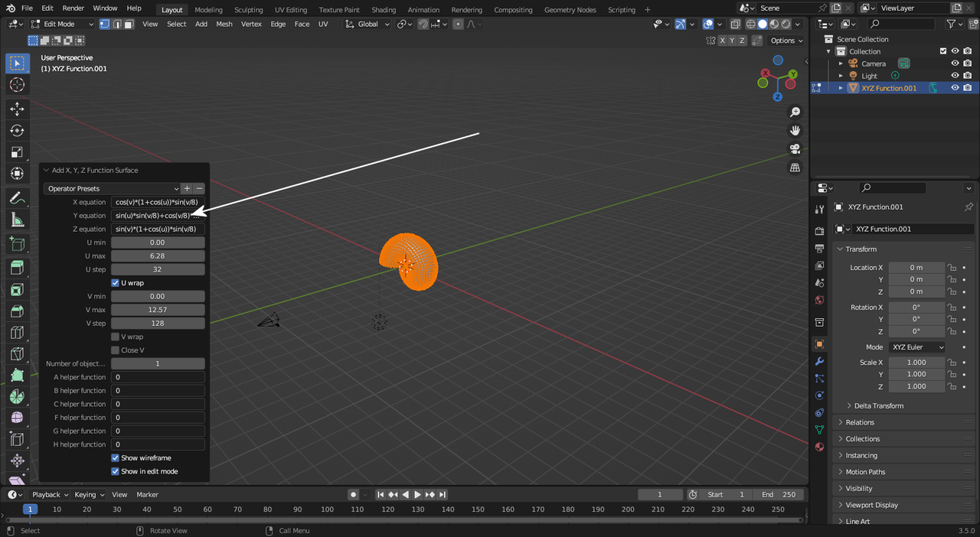Hide XYZ Function.001 via eye icon
This screenshot has width=980, height=537.
click(955, 88)
